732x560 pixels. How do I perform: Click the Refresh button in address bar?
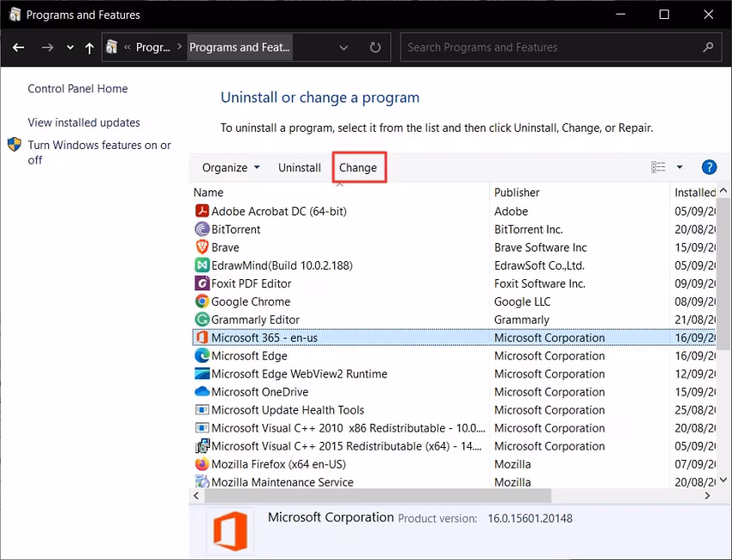click(375, 47)
